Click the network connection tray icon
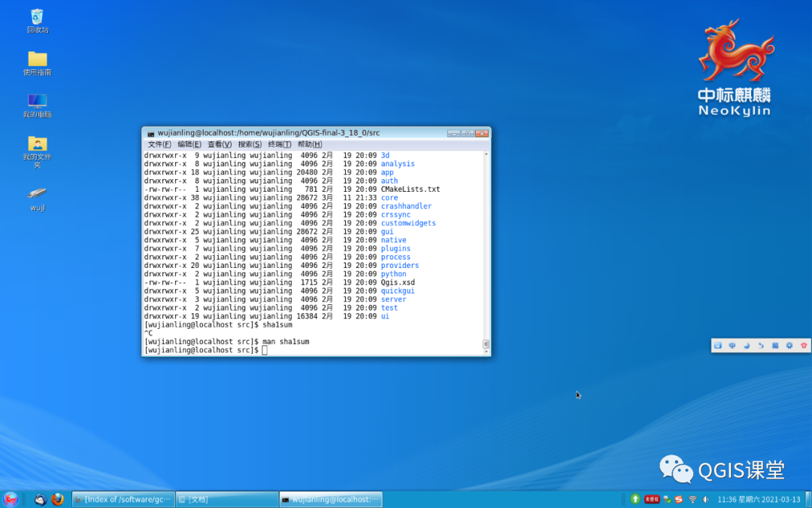Screen dimensions: 812x508 [x=667, y=499]
